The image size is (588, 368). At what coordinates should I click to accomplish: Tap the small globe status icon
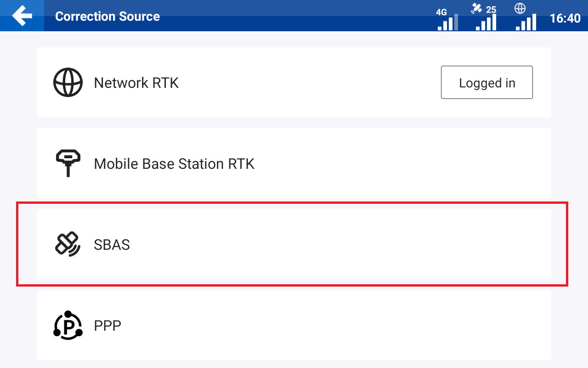click(x=520, y=8)
